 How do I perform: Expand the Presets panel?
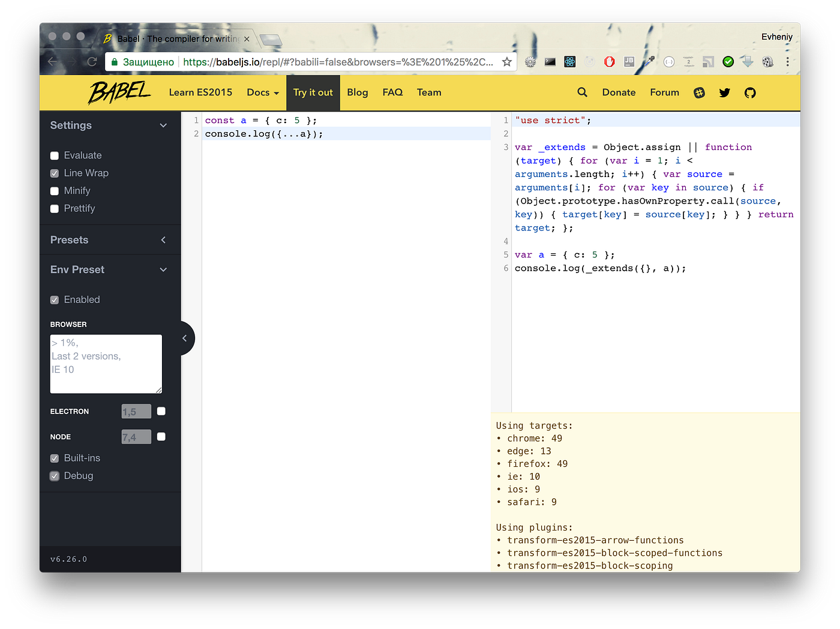[x=163, y=239]
